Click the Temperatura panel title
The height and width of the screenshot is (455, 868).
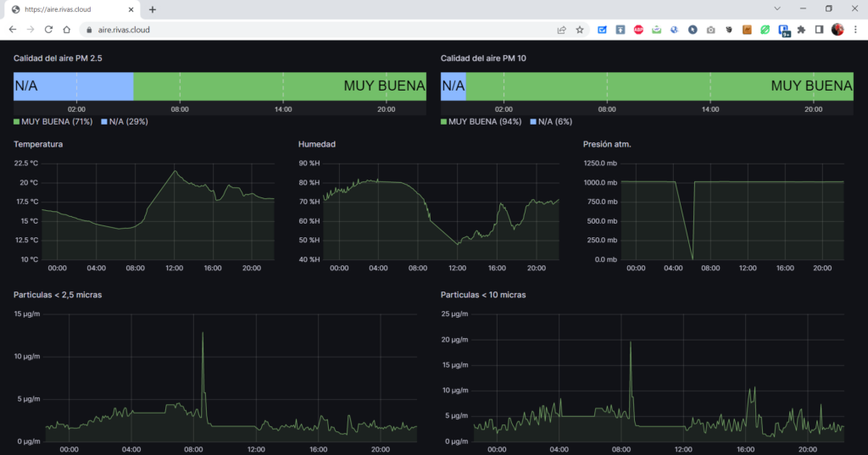(x=37, y=144)
